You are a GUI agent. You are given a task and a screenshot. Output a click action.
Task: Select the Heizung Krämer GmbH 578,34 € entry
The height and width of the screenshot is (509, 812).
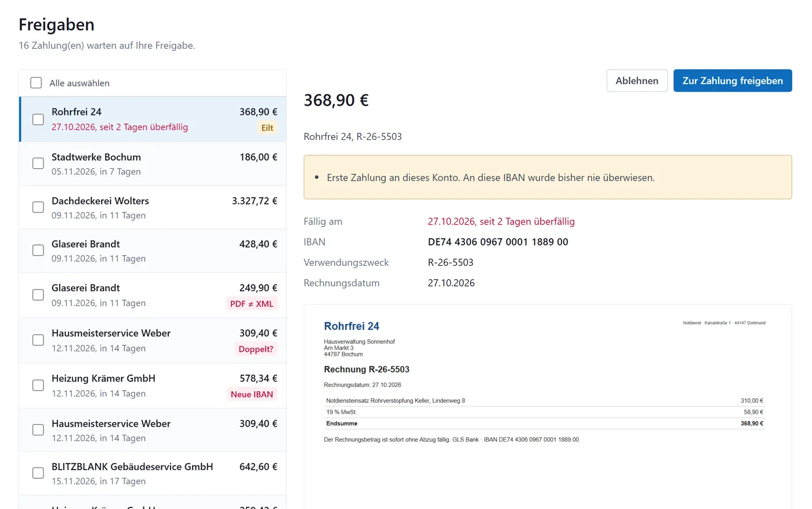[153, 385]
